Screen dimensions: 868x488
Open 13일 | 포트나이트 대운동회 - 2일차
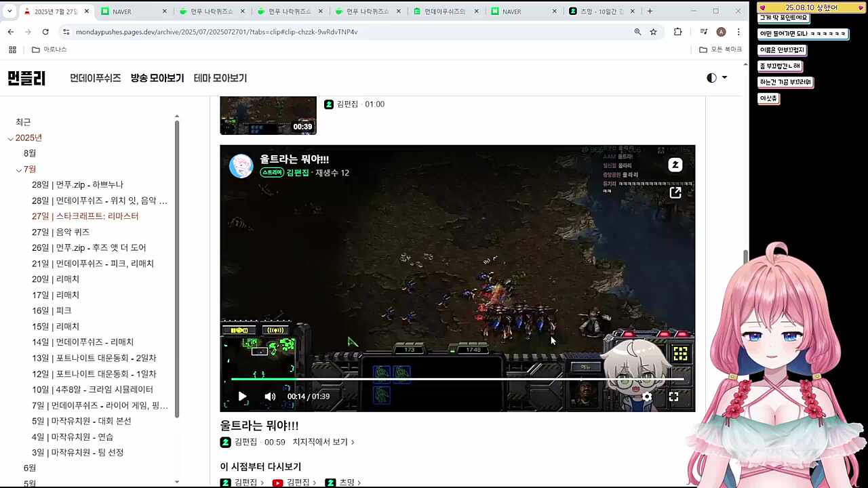click(94, 358)
